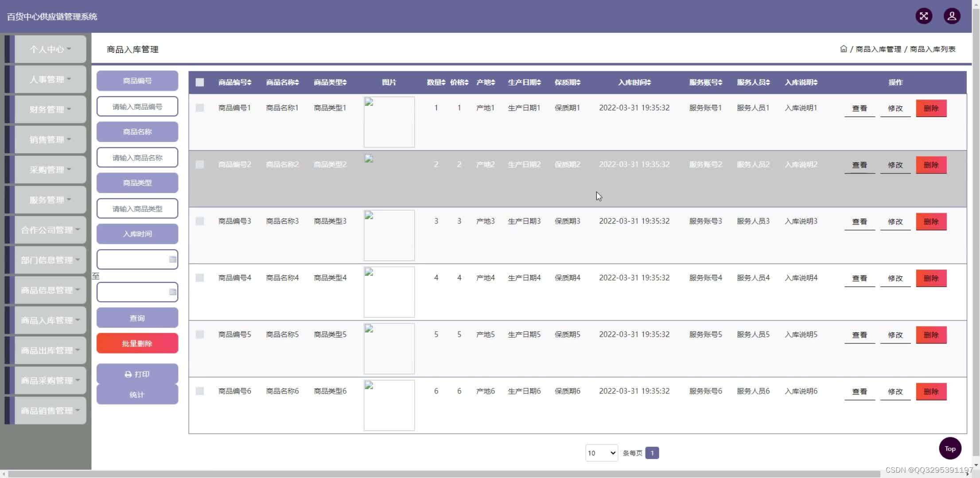Sort by 服务账号 column header

(706, 82)
